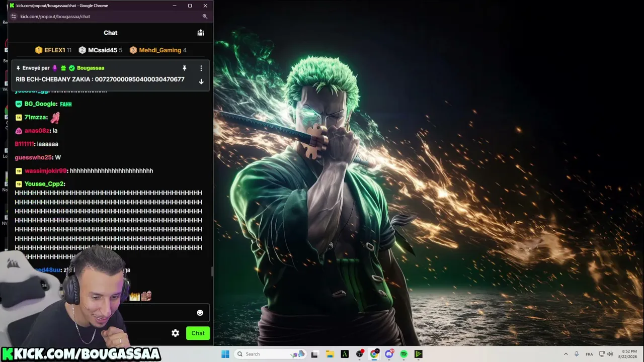644x362 pixels.
Task: Unpin the pinned message with pin icon
Action: (184, 68)
